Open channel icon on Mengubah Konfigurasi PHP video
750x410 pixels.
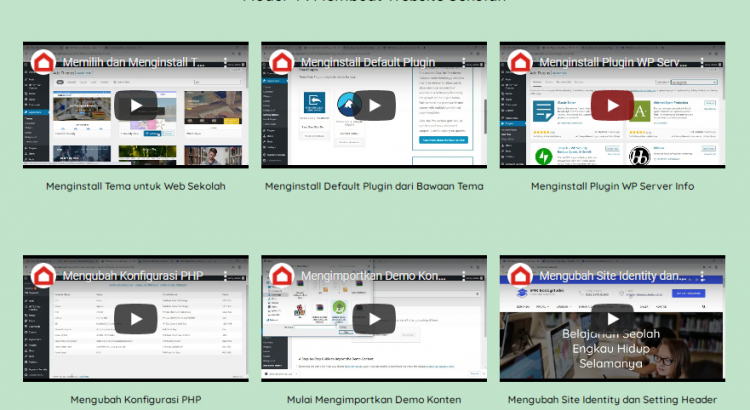[44, 276]
